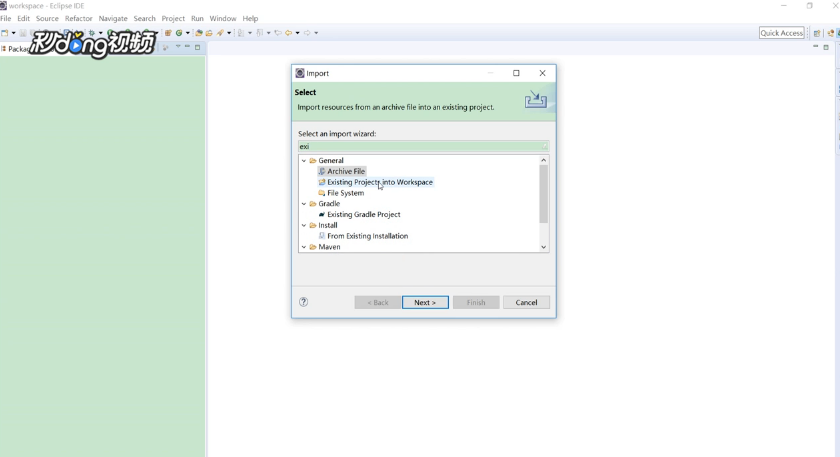Click the yellow Back navigation arrow
The image size is (840, 457).
(x=289, y=33)
